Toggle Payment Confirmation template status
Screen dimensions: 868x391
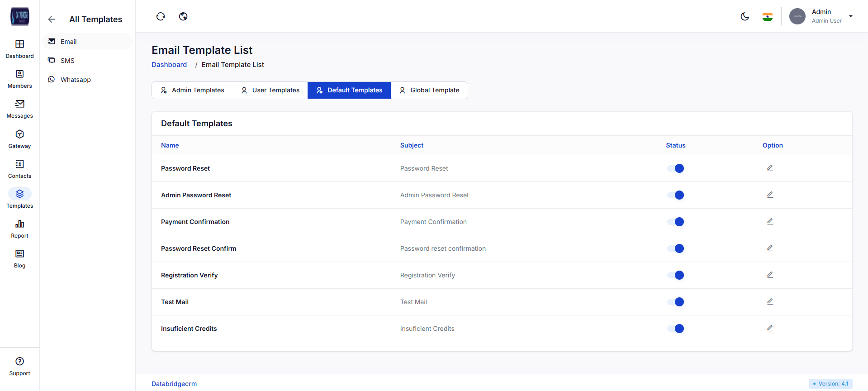click(x=675, y=222)
